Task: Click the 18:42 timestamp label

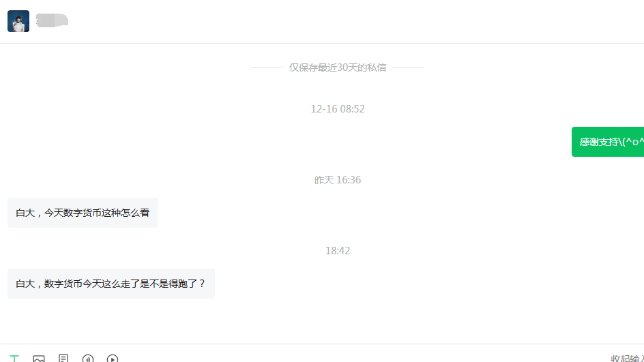Action: click(338, 250)
